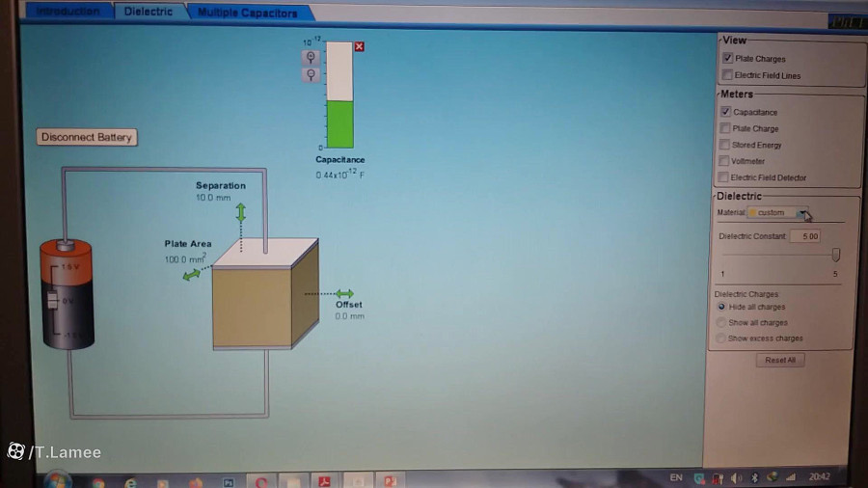Enable Electric Field Lines checkbox
This screenshot has width=868, height=488.
(727, 74)
